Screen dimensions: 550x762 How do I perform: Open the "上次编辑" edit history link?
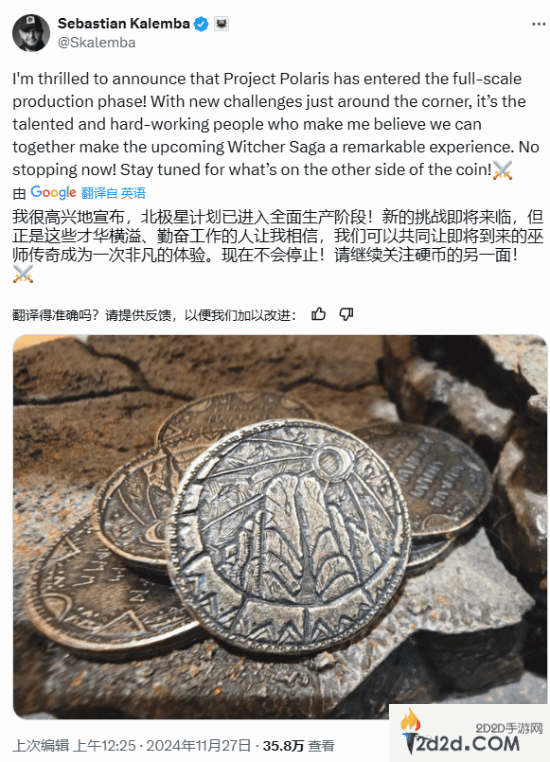(41, 745)
